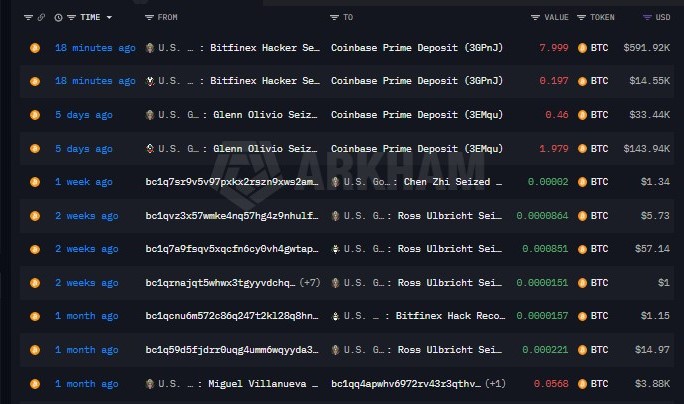Open Glenn Olivio Seiz… sender in 1.979 row
The image size is (684, 404).
pyautogui.click(x=265, y=149)
